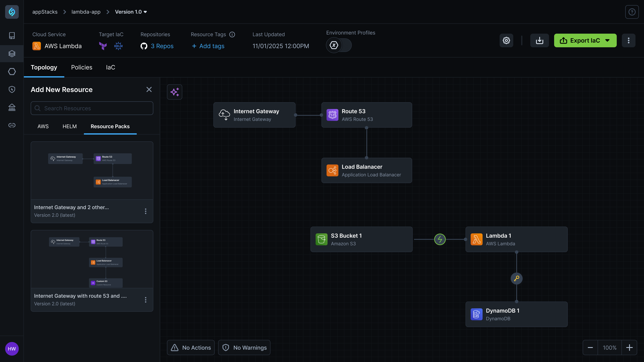
Task: Click the 100% zoom level value
Action: click(609, 348)
